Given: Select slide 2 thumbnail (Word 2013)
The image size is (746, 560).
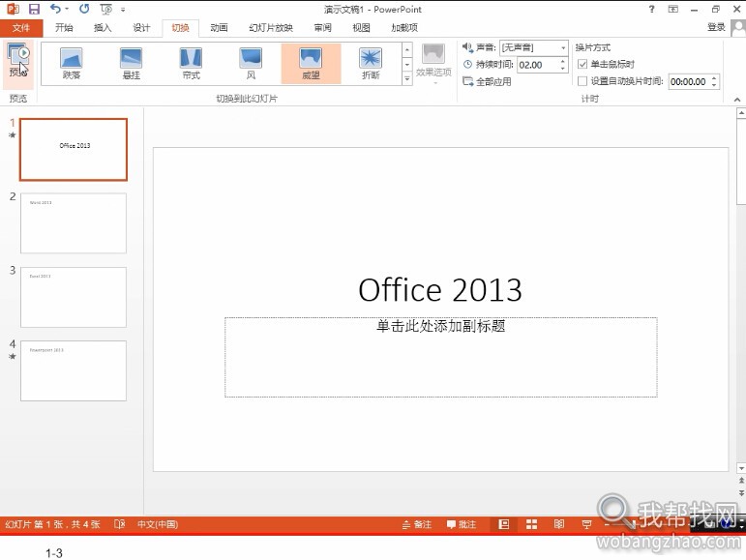Looking at the screenshot, I should pyautogui.click(x=74, y=223).
